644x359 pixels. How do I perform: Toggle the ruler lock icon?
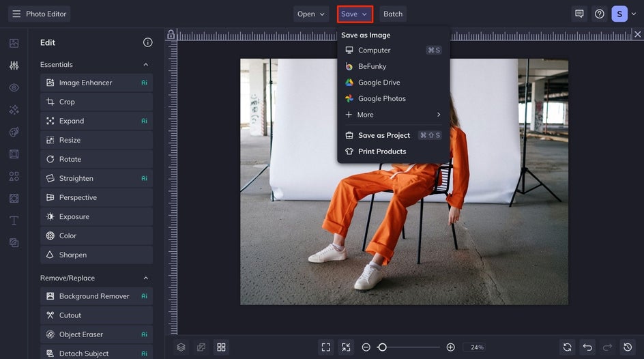[x=171, y=35]
